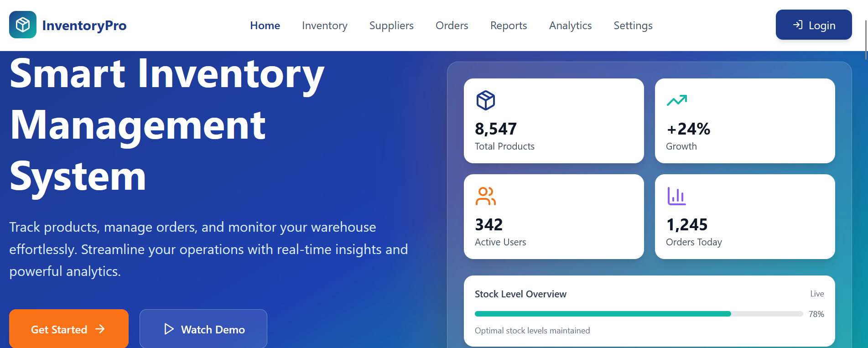868x348 pixels.
Task: Click the Live status label
Action: [x=817, y=294]
